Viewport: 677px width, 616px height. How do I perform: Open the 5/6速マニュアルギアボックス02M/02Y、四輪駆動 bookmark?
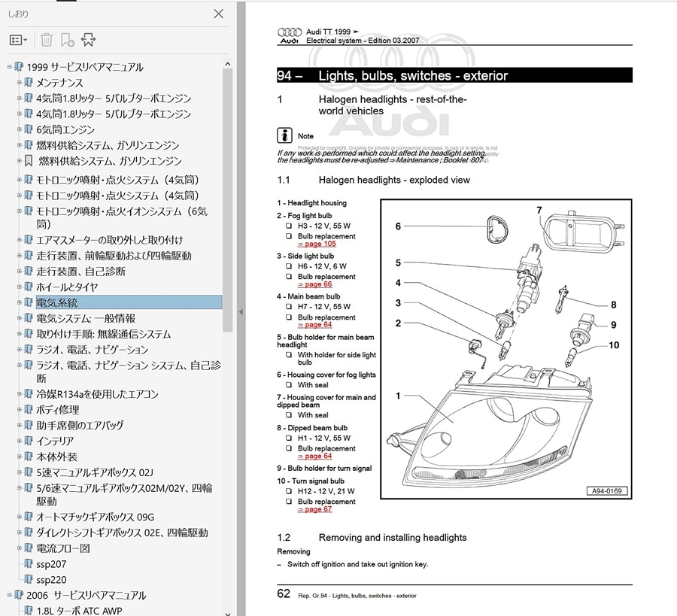124,495
